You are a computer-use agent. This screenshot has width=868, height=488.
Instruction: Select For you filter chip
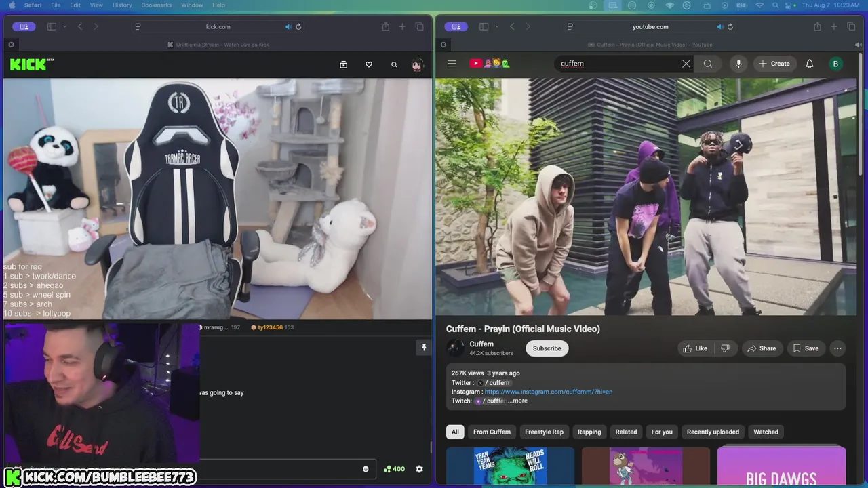662,432
